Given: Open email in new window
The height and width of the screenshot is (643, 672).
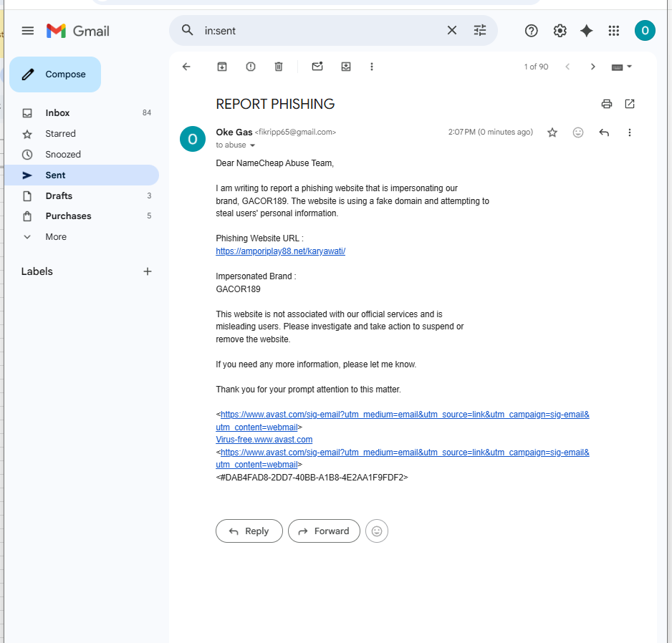Looking at the screenshot, I should coord(630,104).
